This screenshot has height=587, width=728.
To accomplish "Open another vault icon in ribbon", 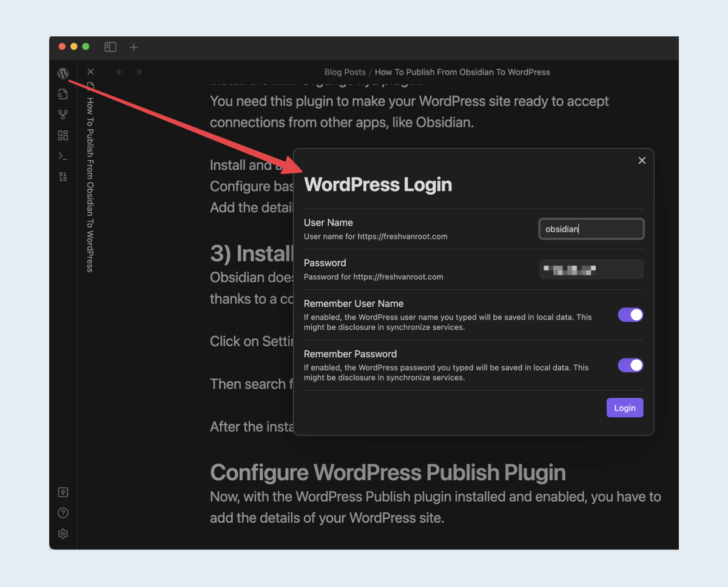I will (63, 492).
